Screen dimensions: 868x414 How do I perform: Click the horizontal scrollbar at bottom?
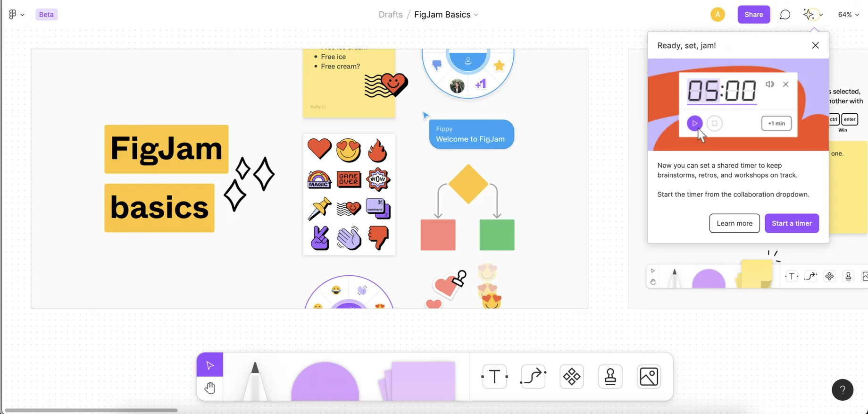(91, 410)
